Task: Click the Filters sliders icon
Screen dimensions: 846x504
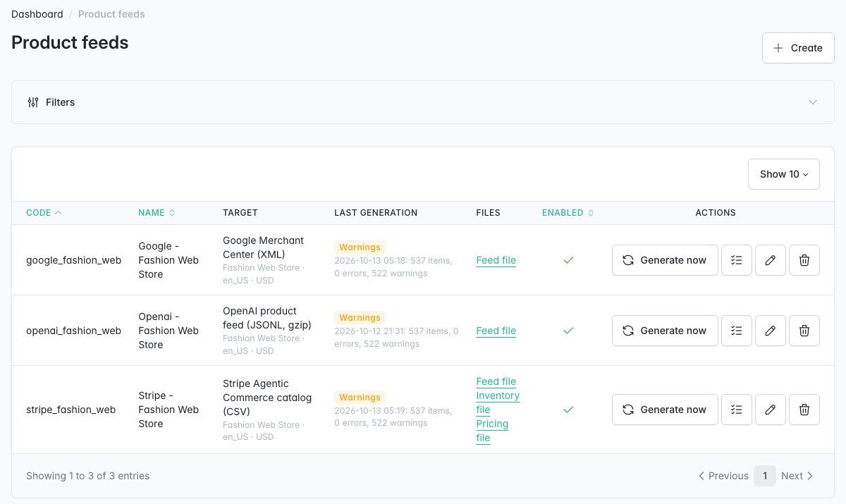Action: [x=33, y=102]
